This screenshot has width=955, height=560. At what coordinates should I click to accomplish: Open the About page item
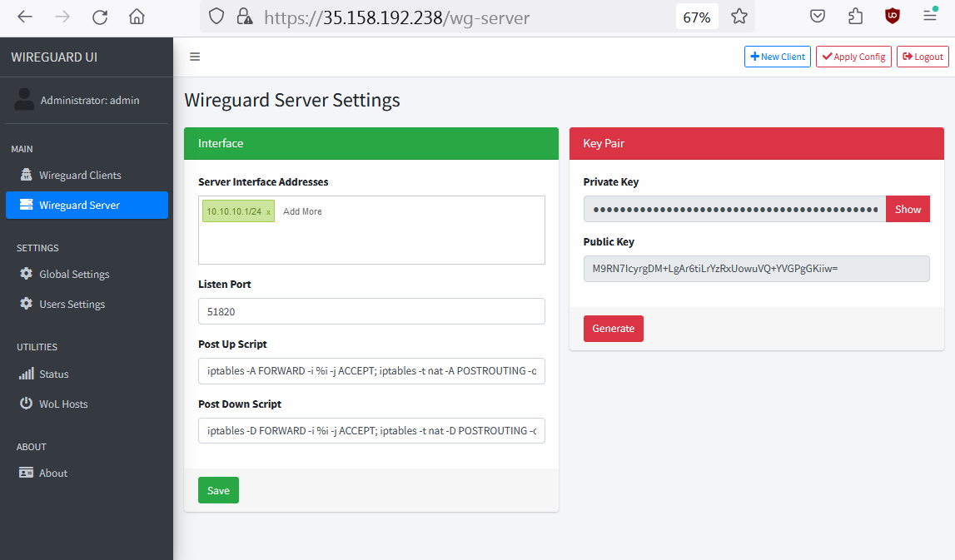coord(53,473)
